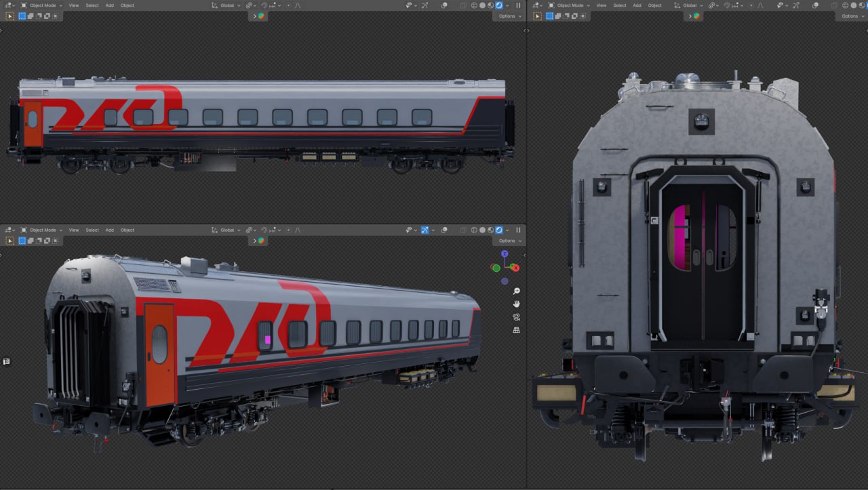
Task: Open Object menu in perspective viewport
Action: pos(127,230)
